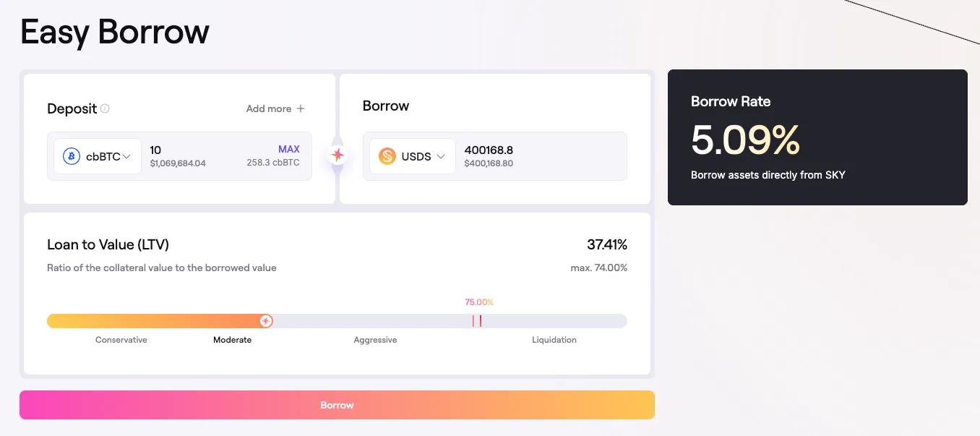This screenshot has height=436, width=980.
Task: Click the lightning handle on the LTV slider
Action: point(266,321)
